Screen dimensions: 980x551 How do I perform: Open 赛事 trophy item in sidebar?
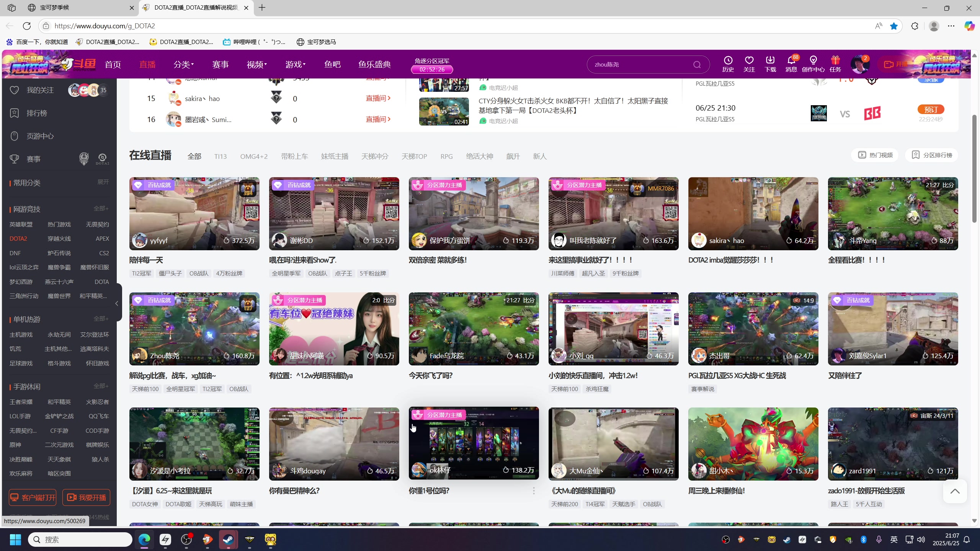33,159
